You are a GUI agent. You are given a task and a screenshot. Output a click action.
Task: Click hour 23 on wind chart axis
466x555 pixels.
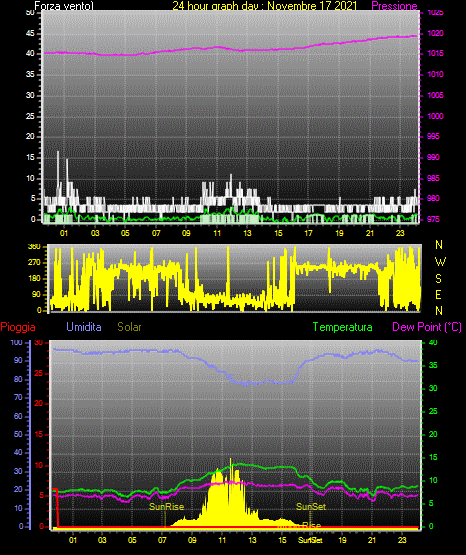[x=400, y=233]
